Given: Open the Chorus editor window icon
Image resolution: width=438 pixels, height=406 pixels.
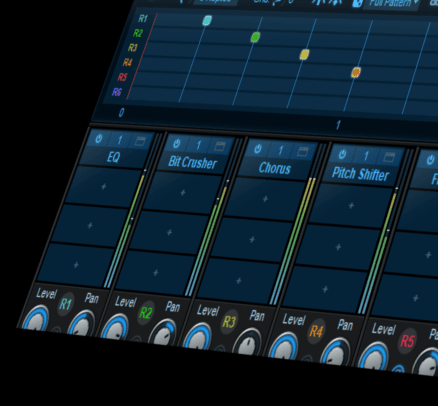Looking at the screenshot, I should point(302,152).
